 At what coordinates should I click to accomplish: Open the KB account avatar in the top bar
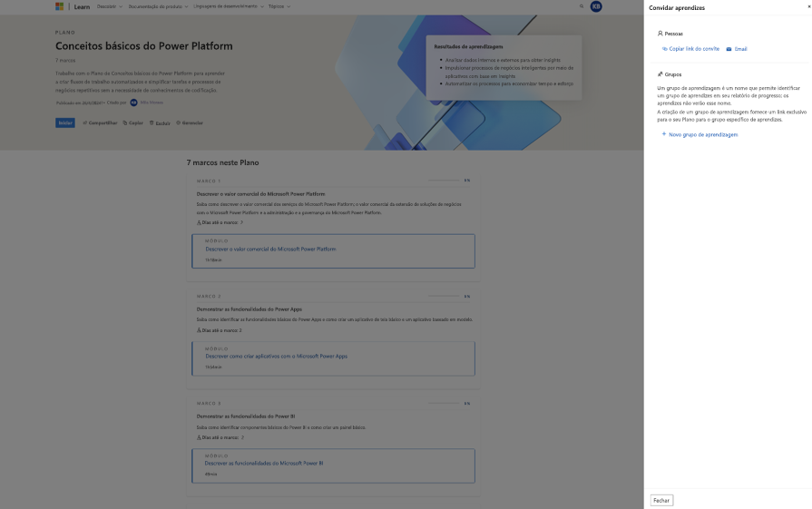pyautogui.click(x=596, y=6)
